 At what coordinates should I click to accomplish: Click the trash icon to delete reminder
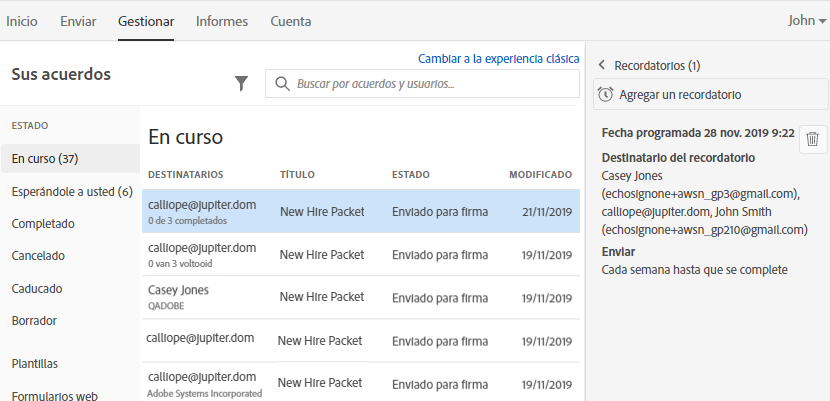(812, 140)
